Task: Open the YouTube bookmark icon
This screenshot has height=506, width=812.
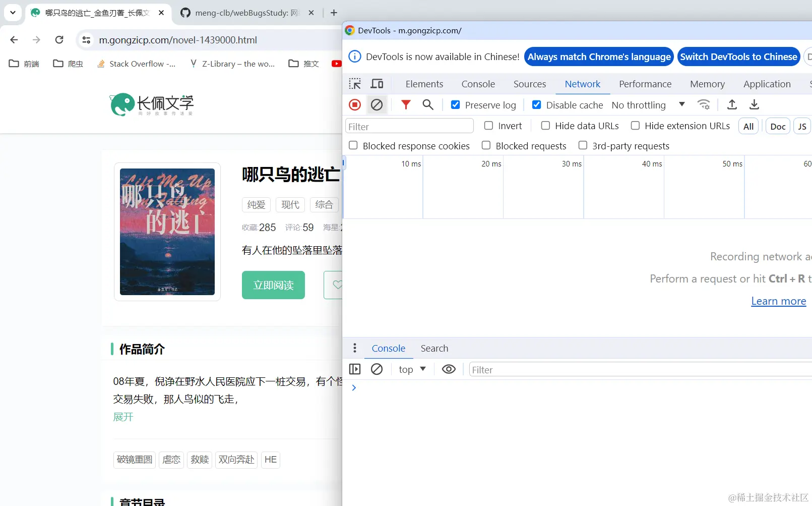Action: pyautogui.click(x=336, y=64)
